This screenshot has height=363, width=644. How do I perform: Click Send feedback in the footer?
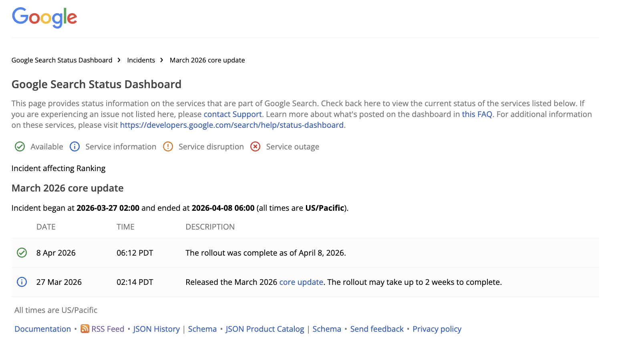[x=376, y=329]
